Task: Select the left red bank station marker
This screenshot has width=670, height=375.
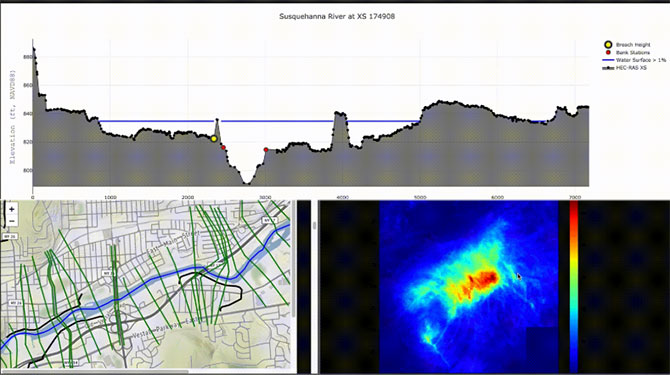Action: tap(223, 148)
